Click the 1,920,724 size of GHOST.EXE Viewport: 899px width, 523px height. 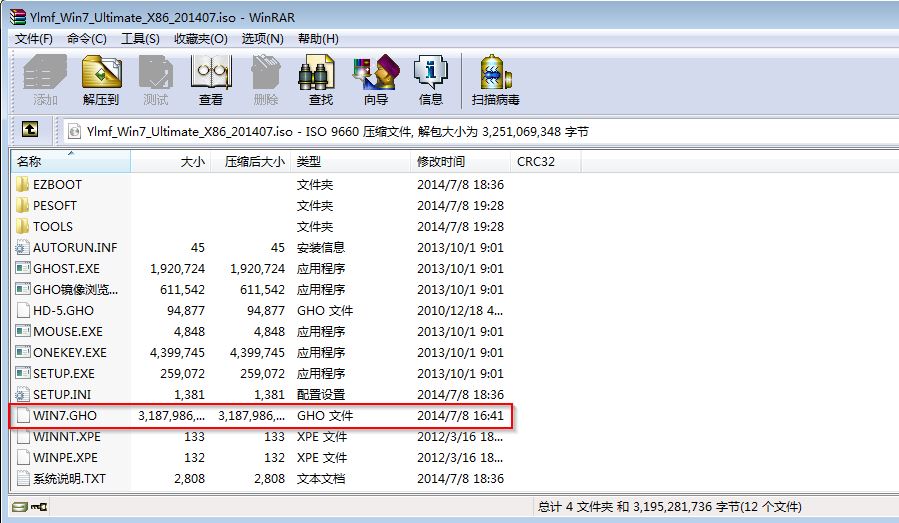177,268
